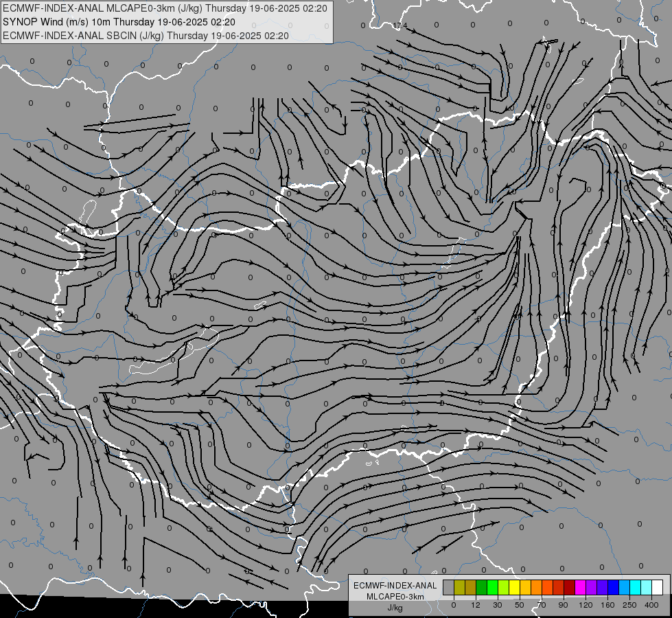Click the white swatch at legend end
Image resolution: width=672 pixels, height=618 pixels.
pos(657,587)
